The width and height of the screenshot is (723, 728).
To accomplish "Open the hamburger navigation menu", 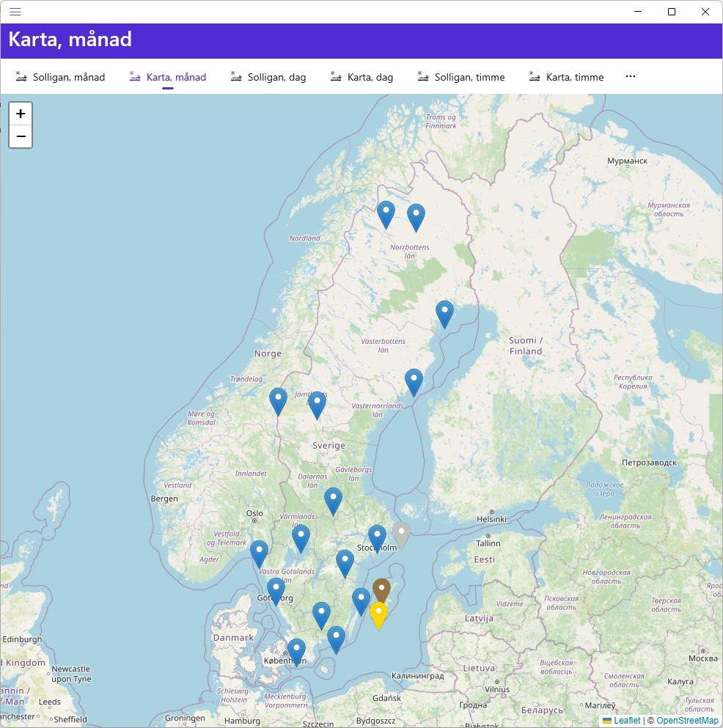I will pyautogui.click(x=15, y=12).
